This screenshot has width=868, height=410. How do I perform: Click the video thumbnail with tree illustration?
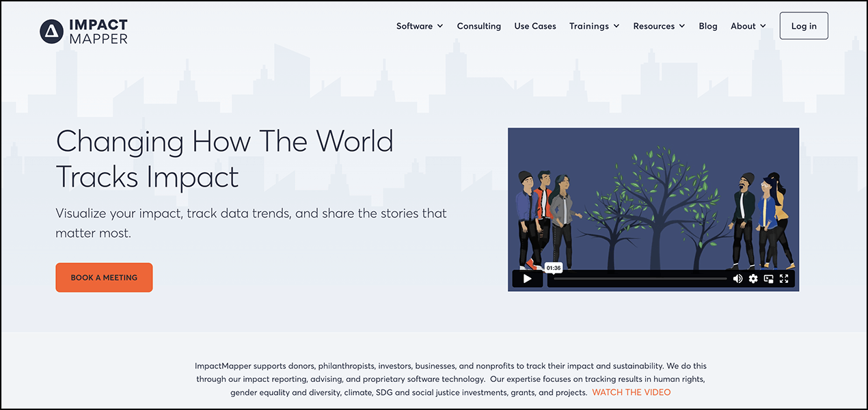coord(653,210)
